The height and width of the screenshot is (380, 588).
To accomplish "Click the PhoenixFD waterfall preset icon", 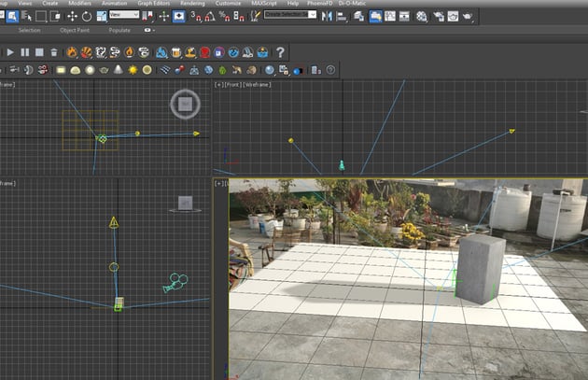I will coord(247,52).
